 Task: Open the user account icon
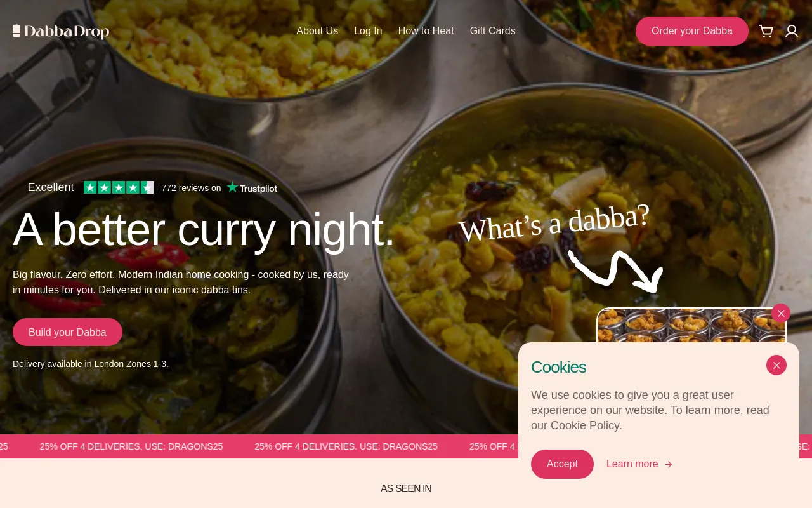pyautogui.click(x=792, y=31)
